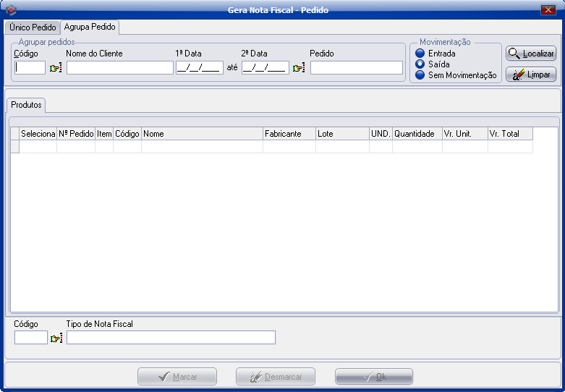
Task: Switch to the Único Pedido tab
Action: click(x=33, y=27)
